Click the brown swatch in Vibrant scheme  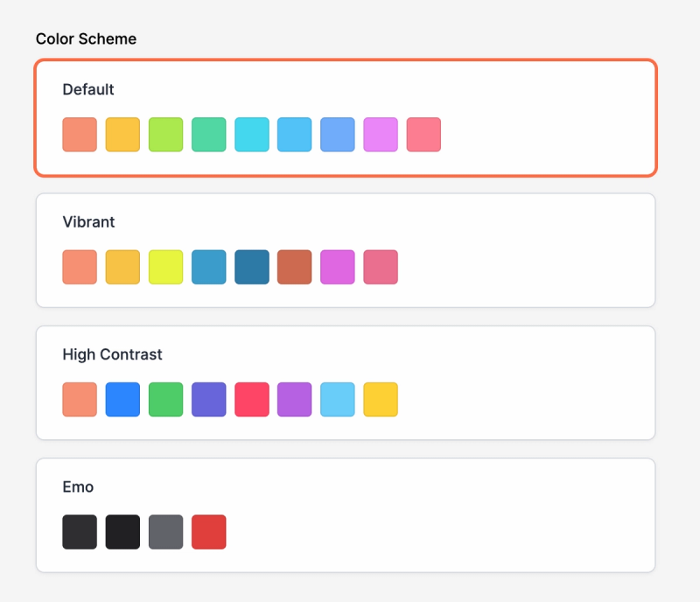(x=294, y=267)
